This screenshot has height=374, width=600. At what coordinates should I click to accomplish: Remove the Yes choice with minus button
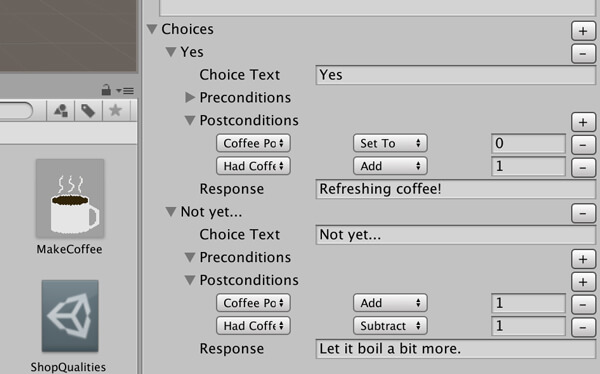coord(583,53)
